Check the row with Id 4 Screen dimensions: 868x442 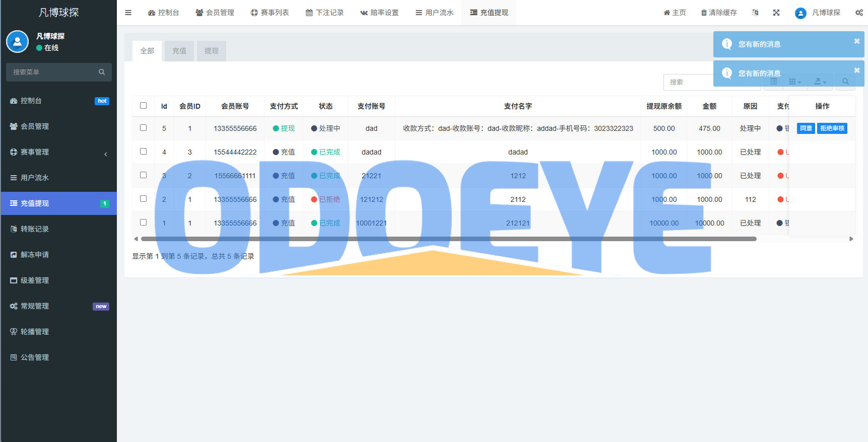pyautogui.click(x=143, y=152)
